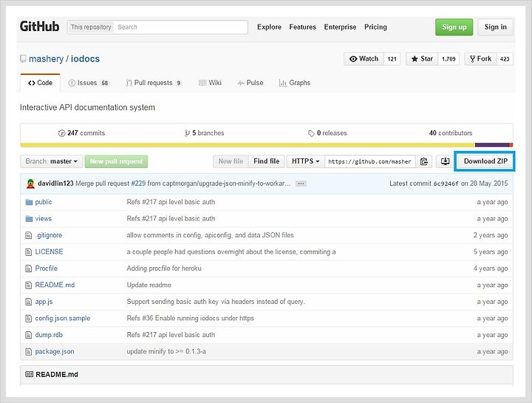
Task: View the 121 watchers count
Action: tap(392, 58)
